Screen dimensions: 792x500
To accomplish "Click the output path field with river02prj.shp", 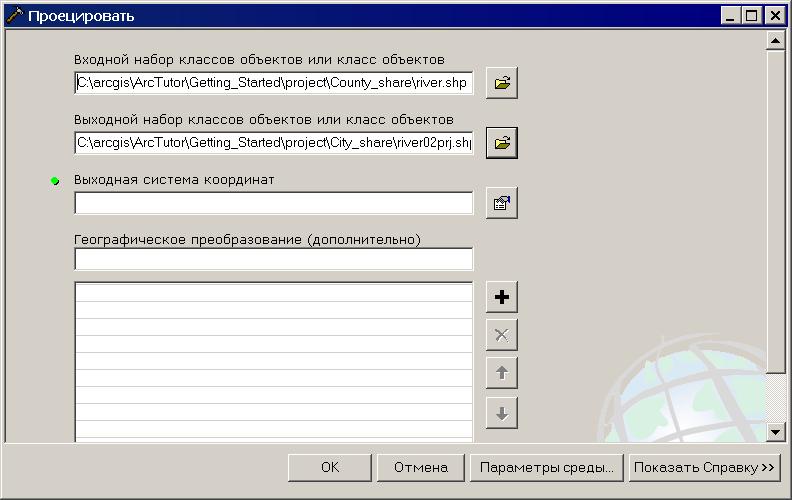I will [273, 143].
